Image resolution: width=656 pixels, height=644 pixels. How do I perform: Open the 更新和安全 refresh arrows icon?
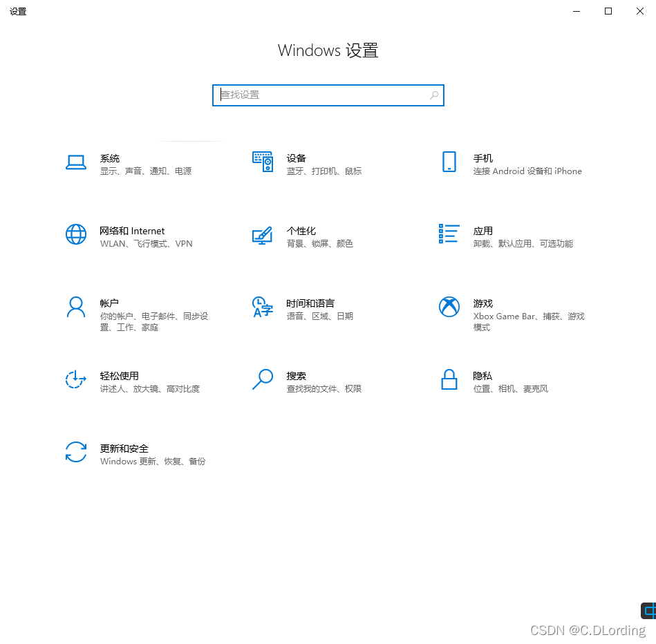point(76,452)
